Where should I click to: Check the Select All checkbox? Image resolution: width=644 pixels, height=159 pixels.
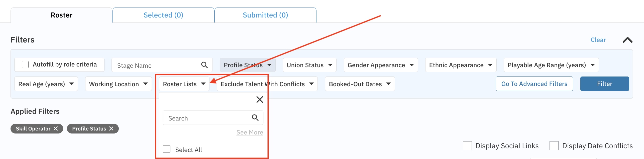click(167, 149)
